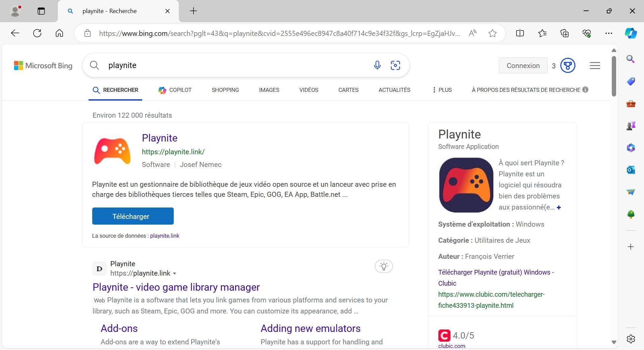This screenshot has height=350, width=644.
Task: Open a new tab with the plus button
Action: click(x=194, y=11)
